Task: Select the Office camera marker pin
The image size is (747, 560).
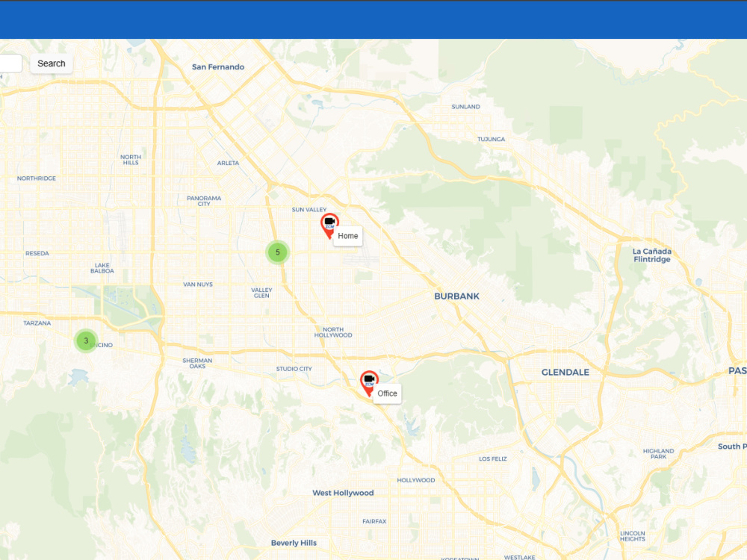Action: point(369,383)
